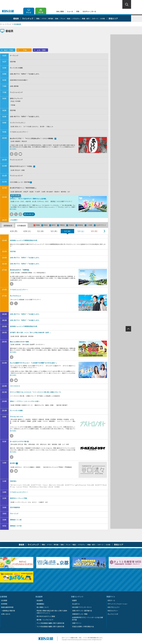Open web icon for 馬ることだいすき program

click(11, 357)
